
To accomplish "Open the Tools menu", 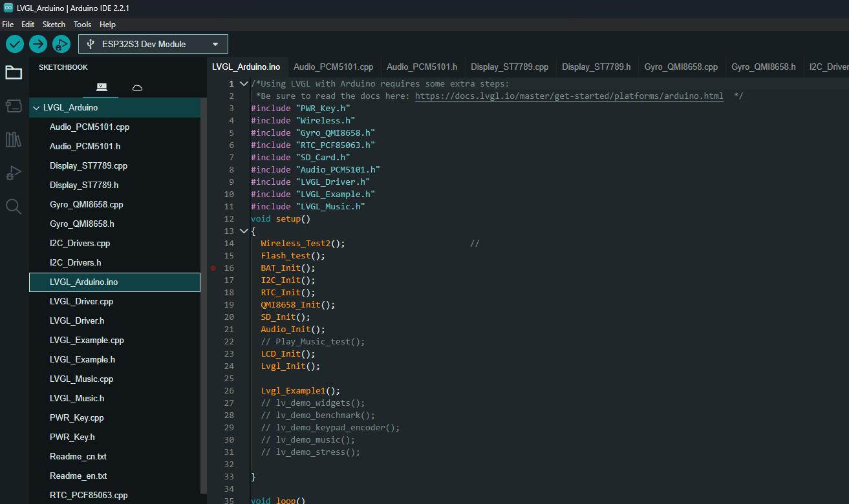I will tap(83, 25).
